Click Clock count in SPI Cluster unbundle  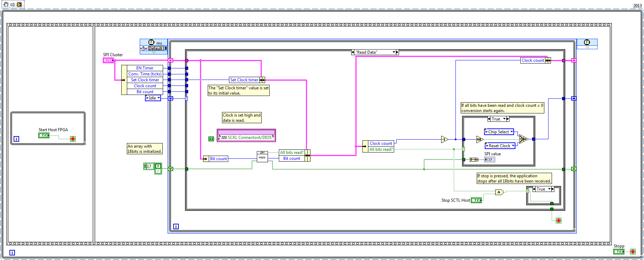click(145, 86)
